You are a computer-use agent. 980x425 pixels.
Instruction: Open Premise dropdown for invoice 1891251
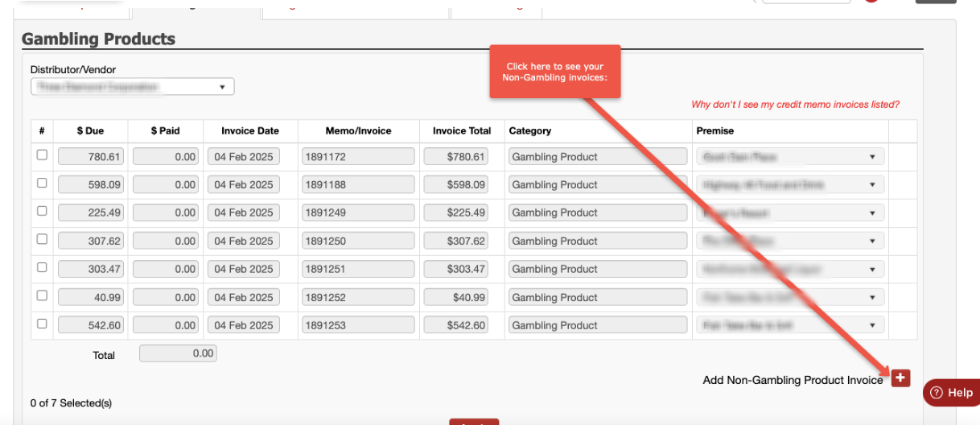790,270
